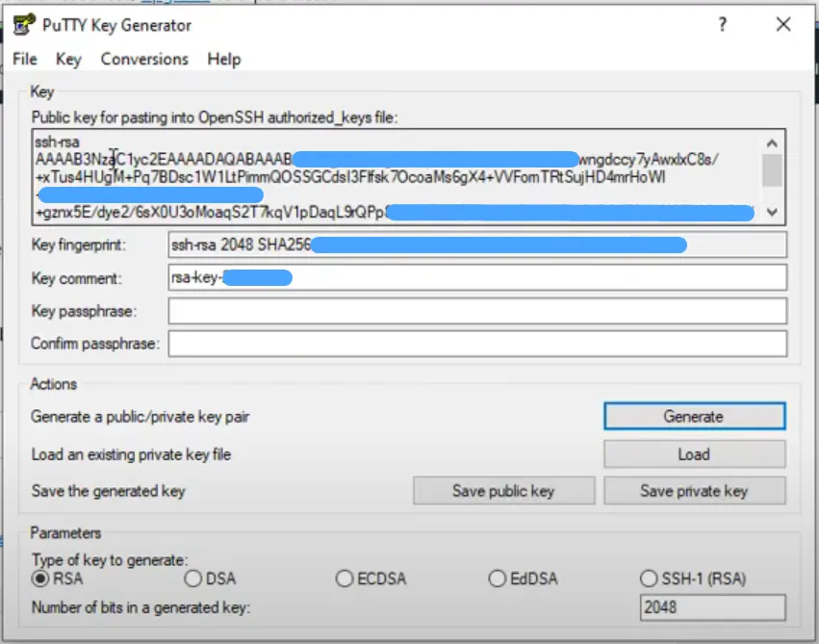819x644 pixels.
Task: Click the scrollbar down arrow
Action: pos(772,213)
